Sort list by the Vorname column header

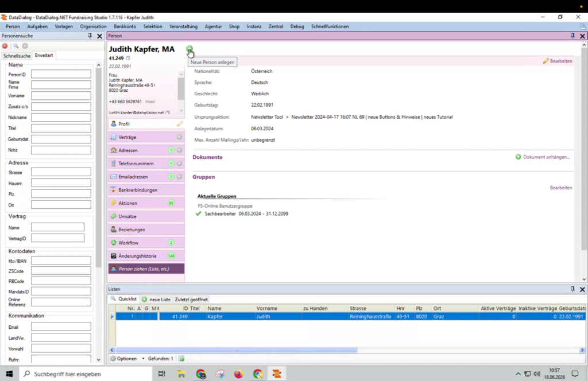[277, 308]
